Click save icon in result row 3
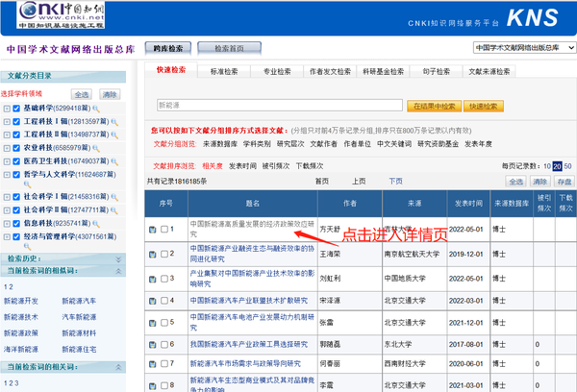This screenshot has height=392, width=577. point(152,279)
